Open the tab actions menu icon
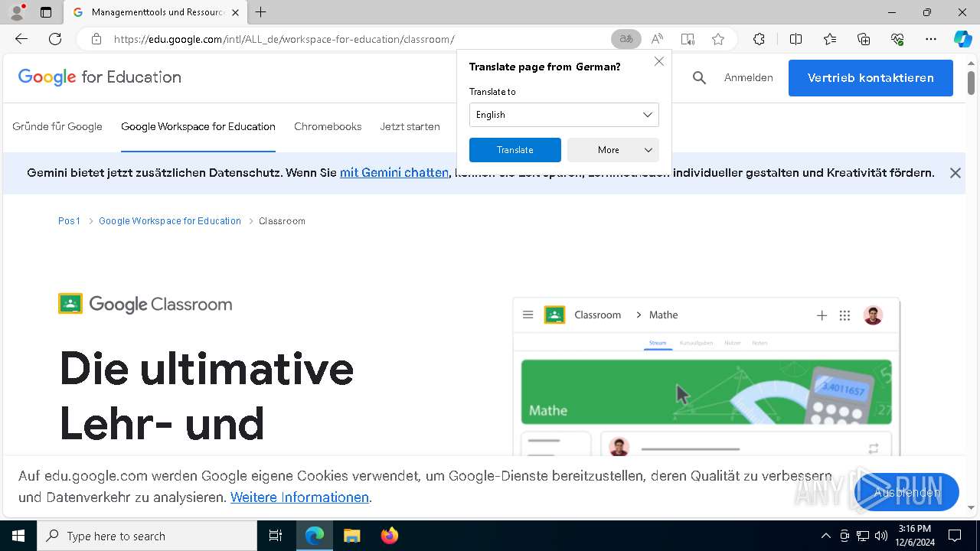 pos(46,12)
